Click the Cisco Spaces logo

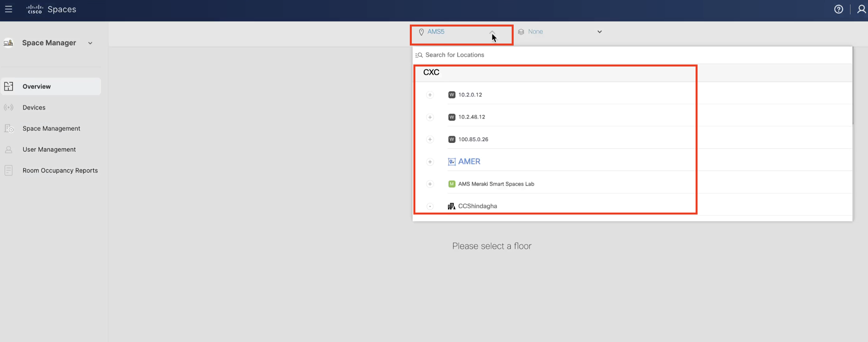pos(51,9)
